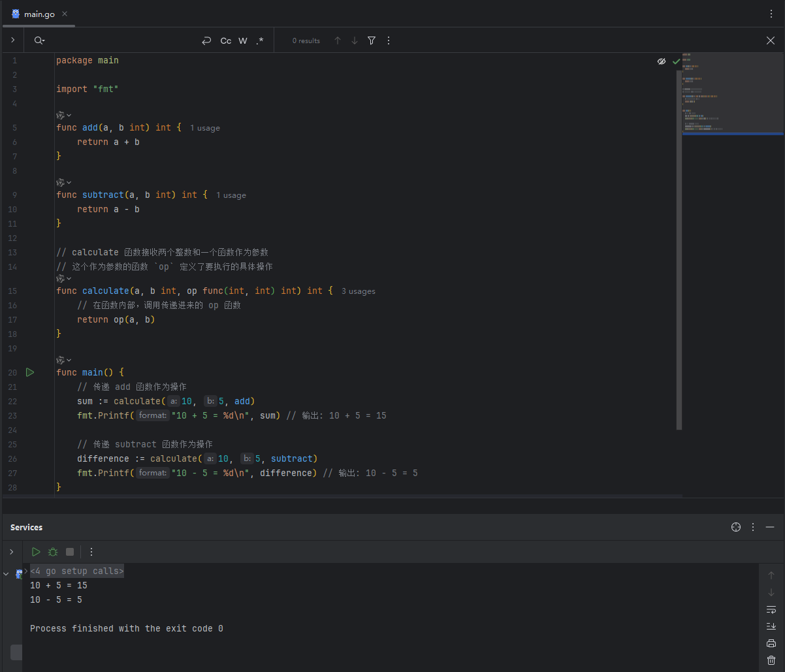Close the main.go tab
Viewport: 785px width, 672px height.
click(x=65, y=14)
